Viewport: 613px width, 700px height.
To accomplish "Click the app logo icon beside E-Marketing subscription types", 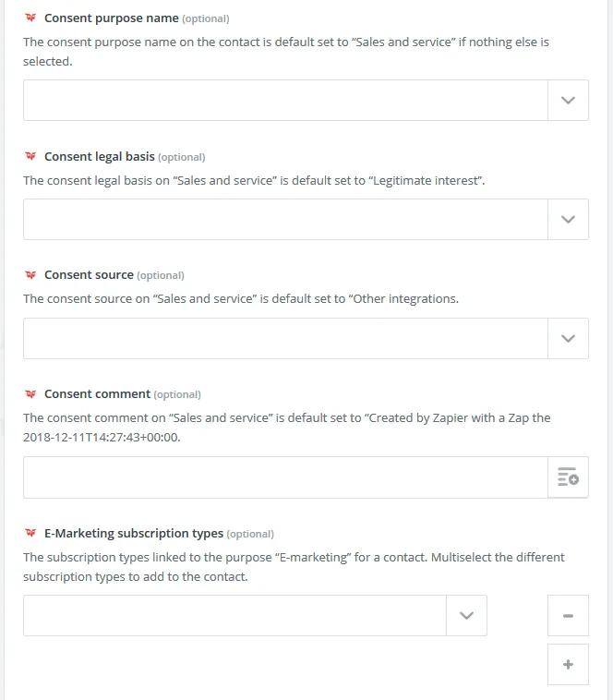I will pyautogui.click(x=30, y=534).
